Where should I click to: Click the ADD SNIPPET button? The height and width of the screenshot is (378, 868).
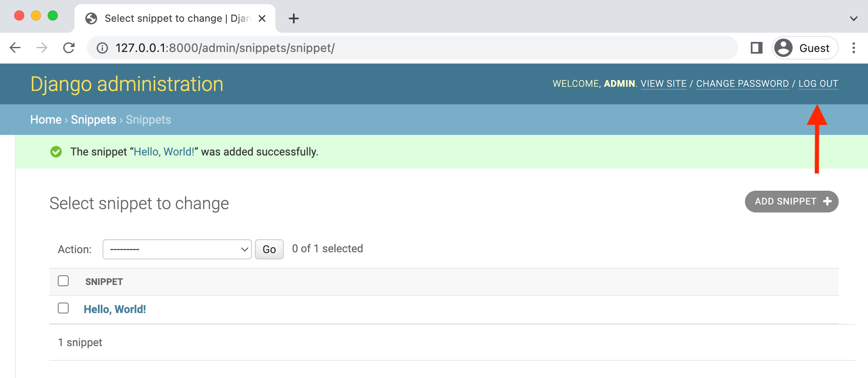[791, 202]
